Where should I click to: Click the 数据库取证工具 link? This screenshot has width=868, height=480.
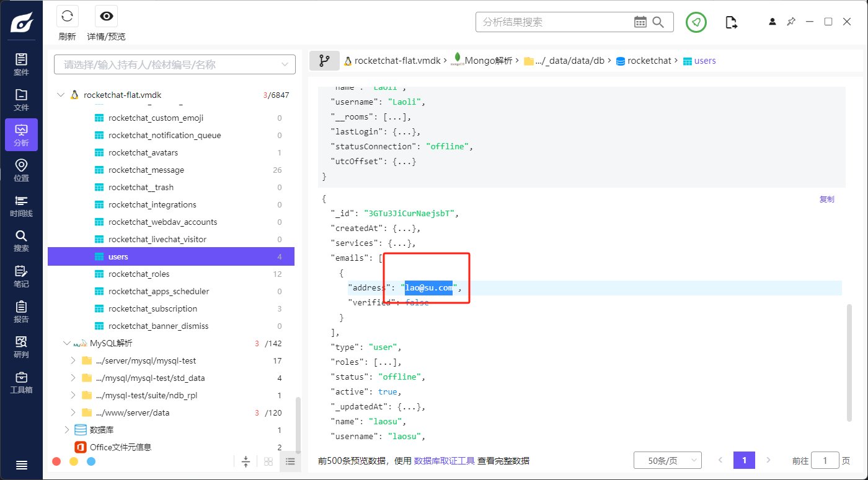[444, 461]
